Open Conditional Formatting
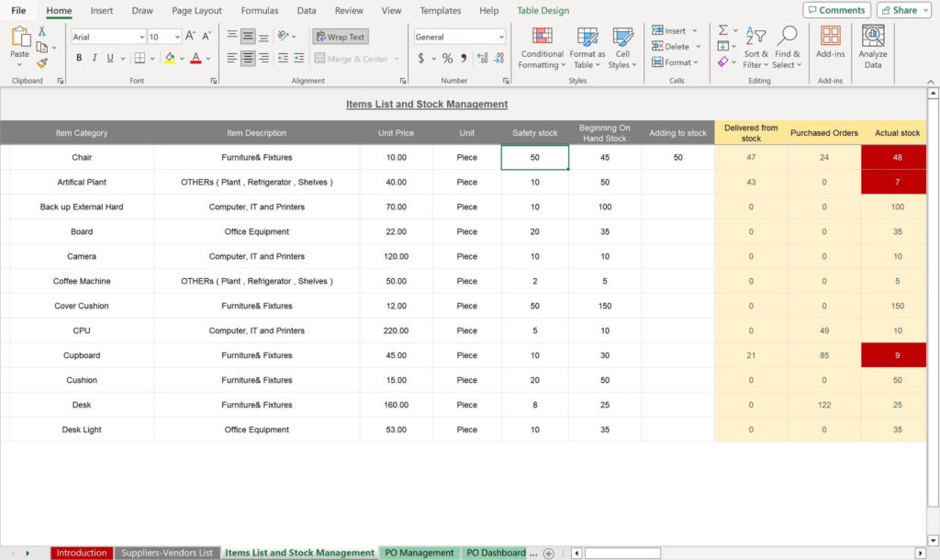940x560 pixels. pyautogui.click(x=542, y=48)
